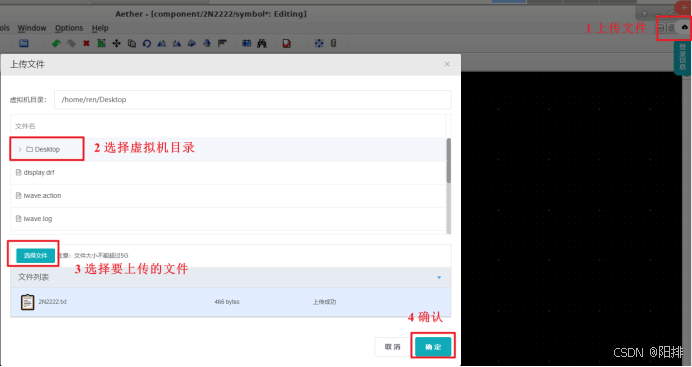Viewport: 692px width, 367px height.
Task: Click the red X delete icon
Action: 86,43
